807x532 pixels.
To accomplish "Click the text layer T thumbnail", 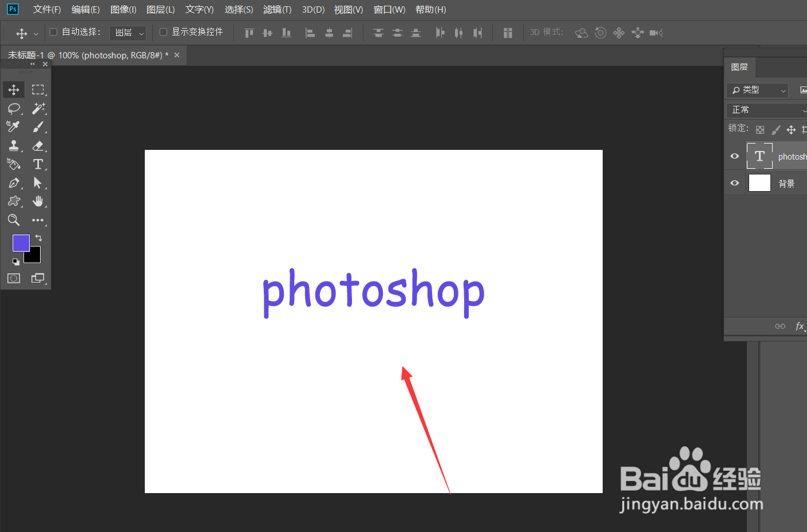I will [759, 156].
